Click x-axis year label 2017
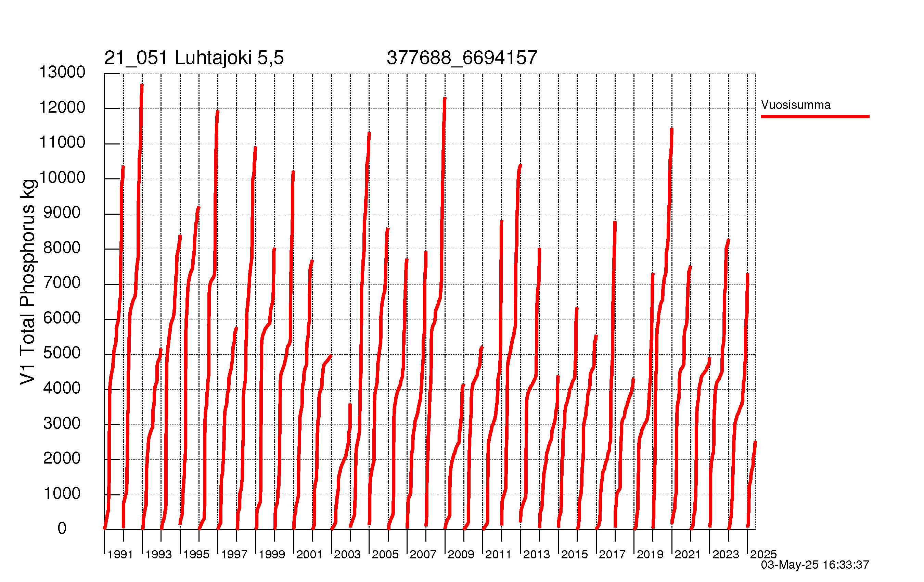 point(612,554)
